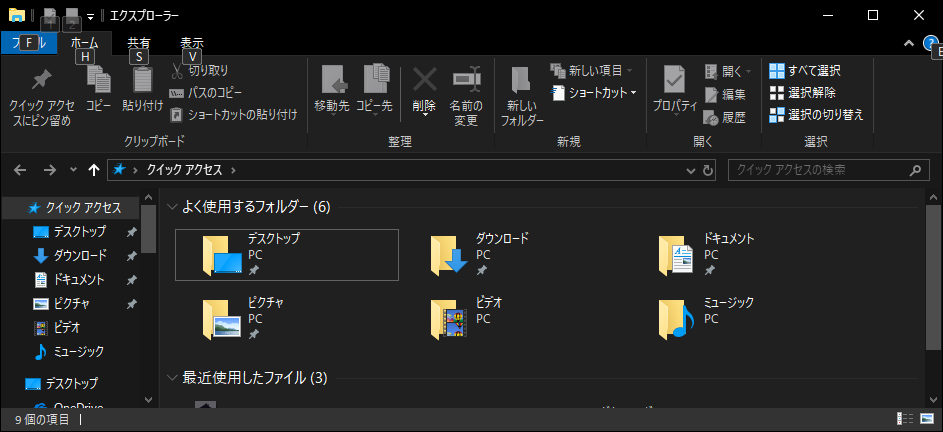Click the 削除 X icon
943x432 pixels.
(425, 79)
